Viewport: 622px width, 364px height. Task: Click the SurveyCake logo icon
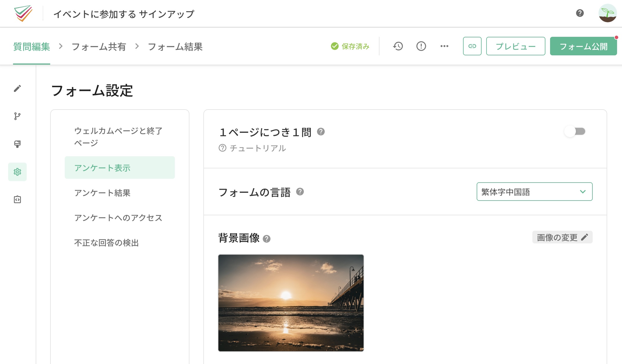(23, 13)
